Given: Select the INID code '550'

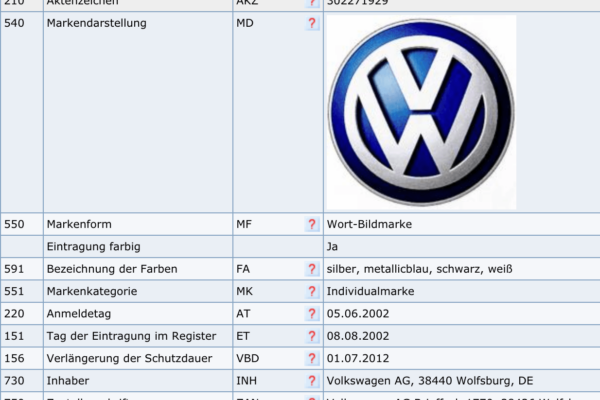Looking at the screenshot, I should pos(14,224).
